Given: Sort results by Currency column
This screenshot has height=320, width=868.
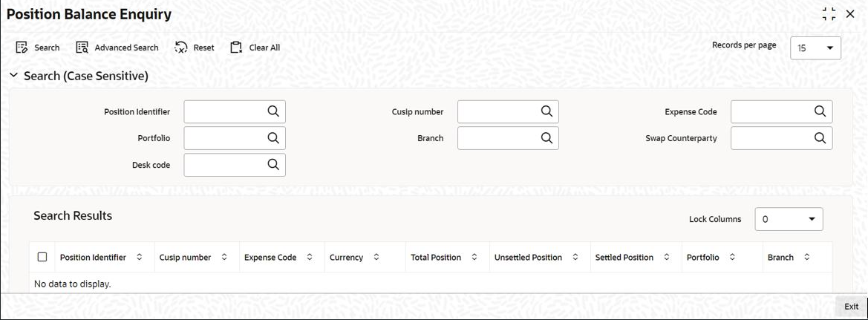Looking at the screenshot, I should pyautogui.click(x=376, y=258).
